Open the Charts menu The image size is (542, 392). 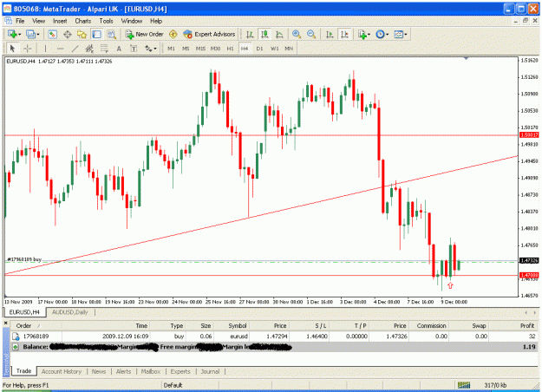click(83, 21)
